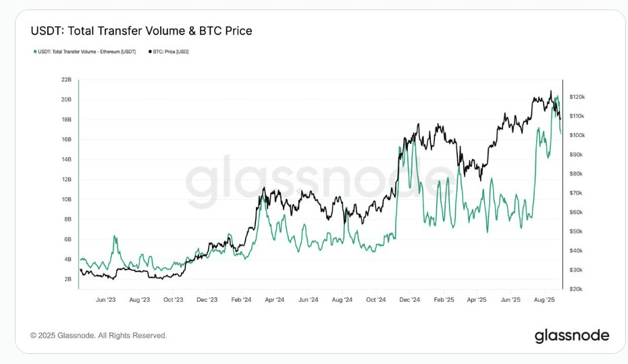Viewport: 628px width, 364px height.
Task: Click the 10B left axis label
Action: [x=67, y=199]
